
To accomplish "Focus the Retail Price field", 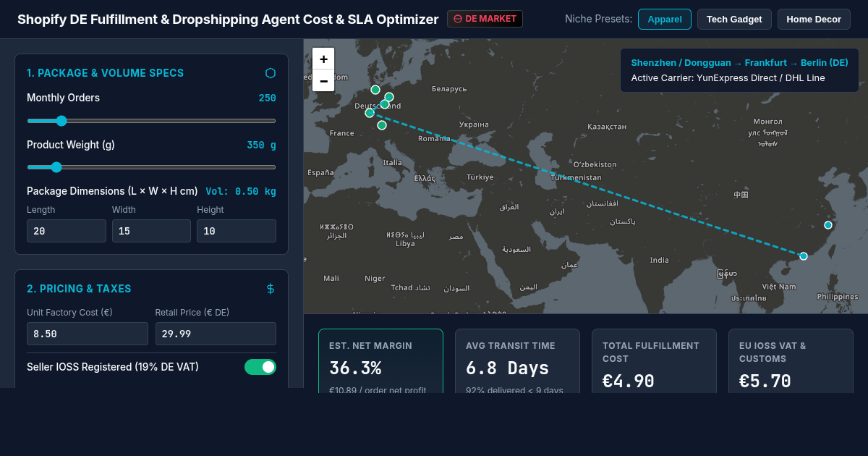I will [x=216, y=334].
